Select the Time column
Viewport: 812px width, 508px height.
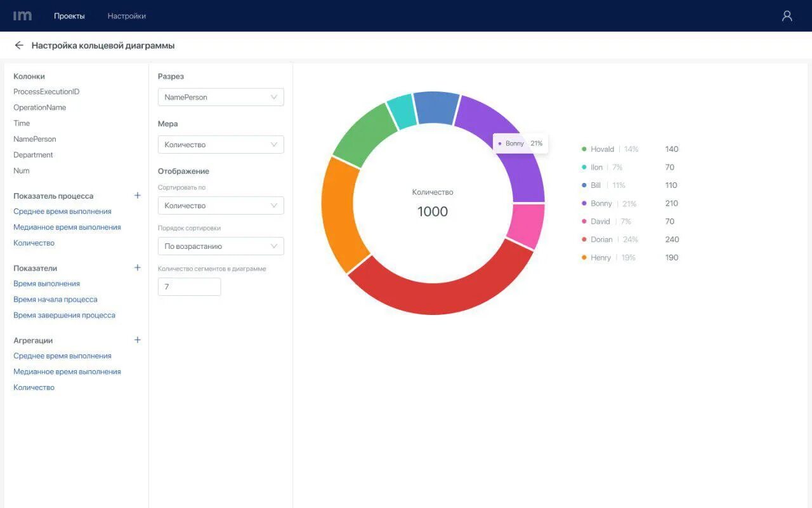point(22,123)
